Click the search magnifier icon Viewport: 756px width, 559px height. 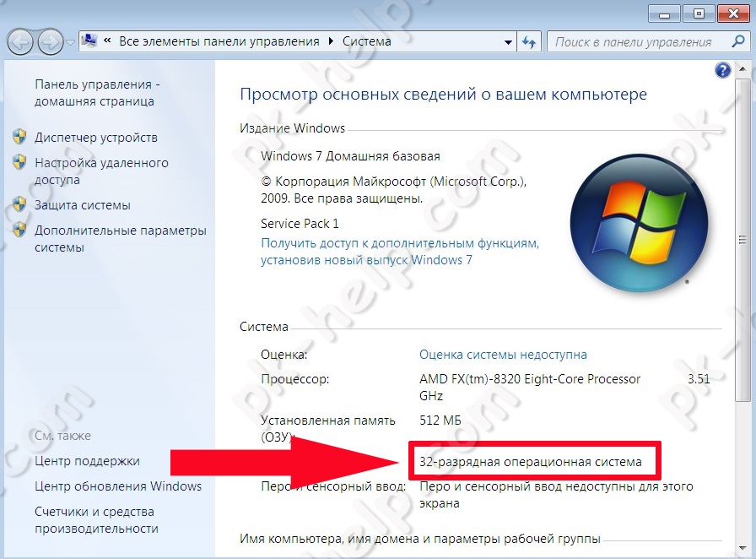pos(738,41)
